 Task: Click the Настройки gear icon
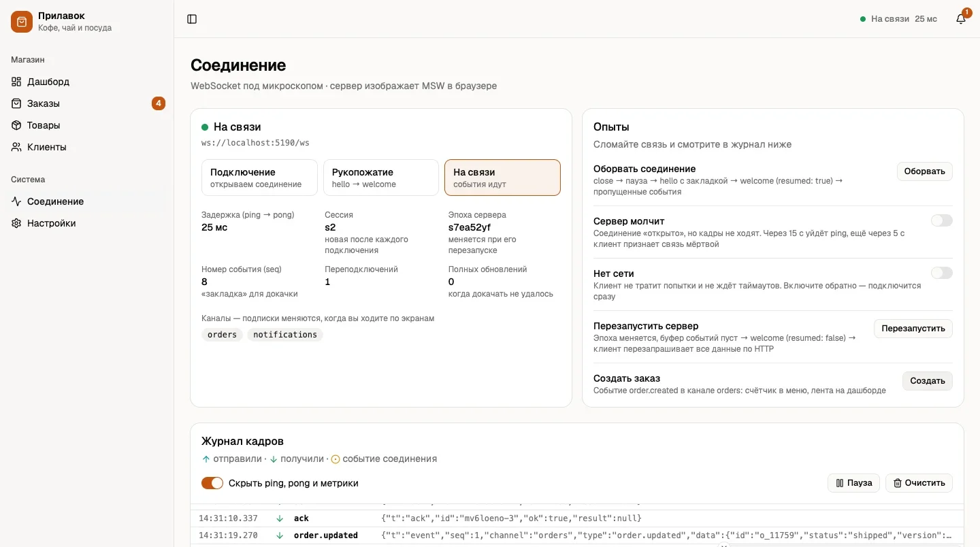tap(16, 223)
